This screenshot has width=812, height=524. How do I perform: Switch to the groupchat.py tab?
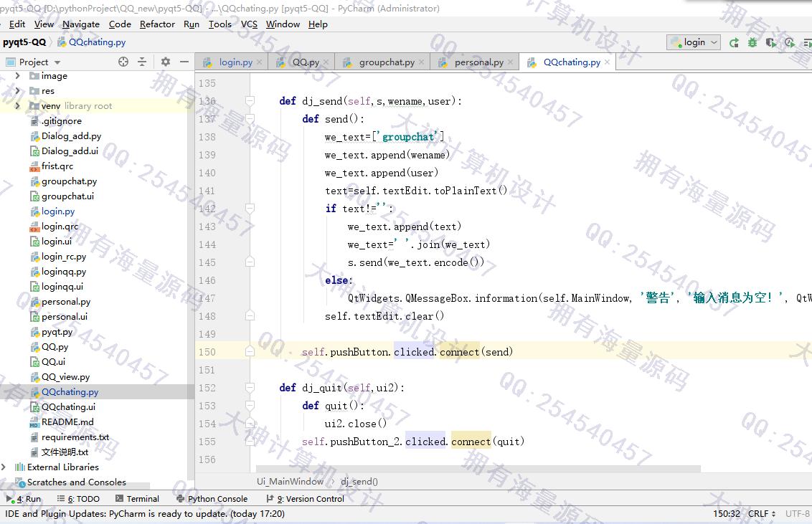point(387,62)
